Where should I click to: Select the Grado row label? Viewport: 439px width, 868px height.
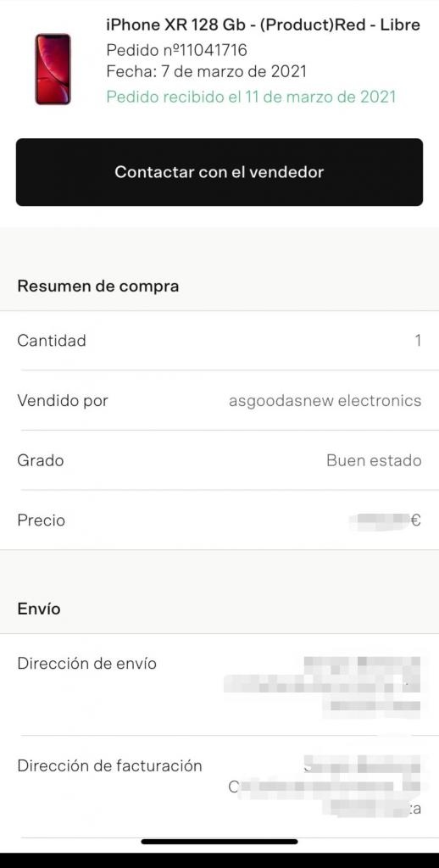pos(41,460)
